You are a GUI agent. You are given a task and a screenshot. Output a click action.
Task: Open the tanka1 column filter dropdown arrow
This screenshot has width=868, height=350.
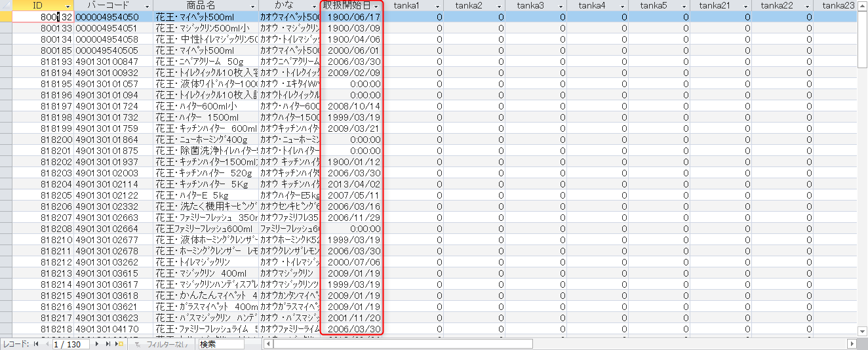pyautogui.click(x=438, y=6)
